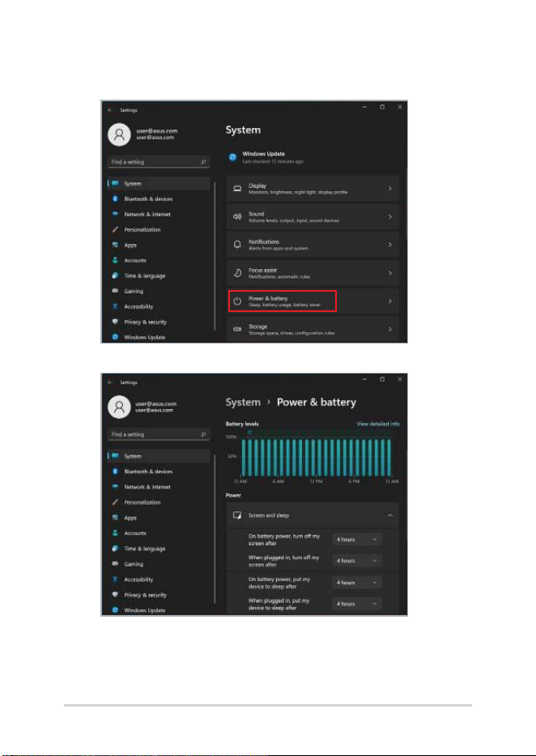Open Power & battery chevron in System list
This screenshot has height=756, width=536.
point(390,301)
